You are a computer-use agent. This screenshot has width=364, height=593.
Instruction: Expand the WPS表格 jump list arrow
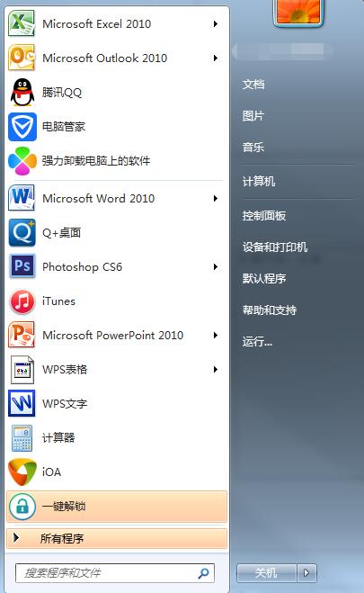[216, 370]
